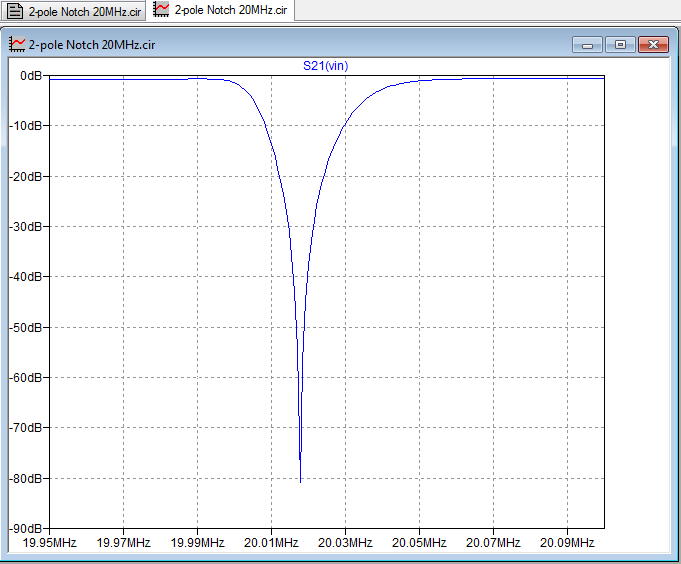Image resolution: width=681 pixels, height=564 pixels.
Task: Close the plot child window
Action: (653, 45)
